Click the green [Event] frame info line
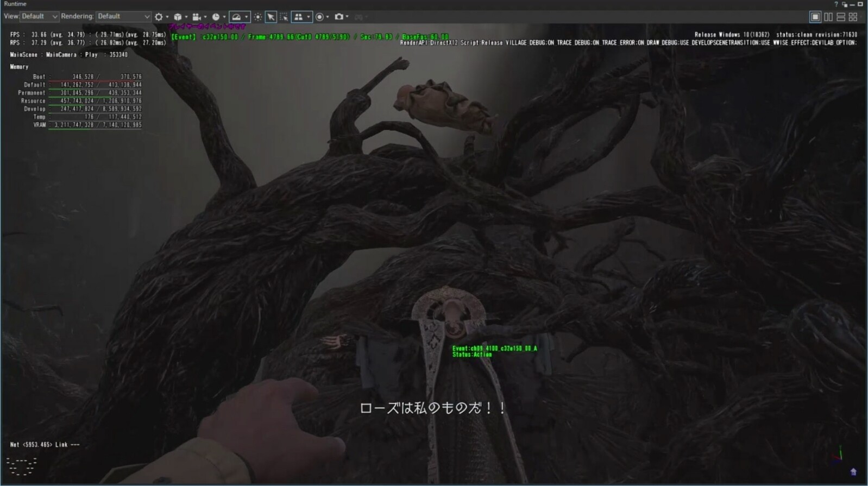868x486 pixels. point(310,37)
